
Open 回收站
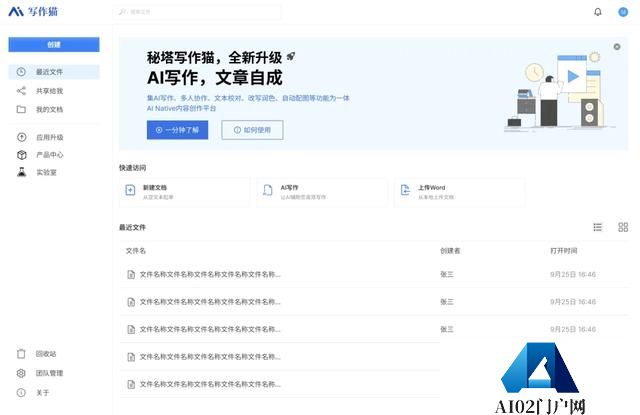(x=46, y=354)
